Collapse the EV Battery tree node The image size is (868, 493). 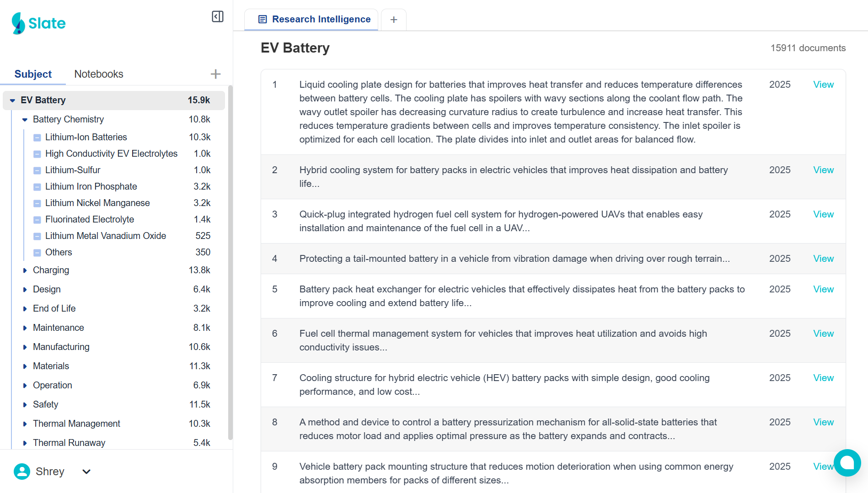12,101
